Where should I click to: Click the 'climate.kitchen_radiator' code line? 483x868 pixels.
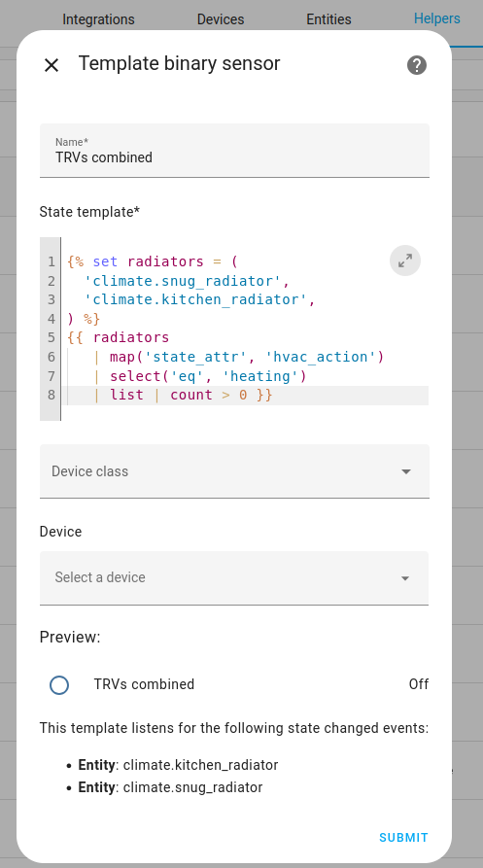click(x=199, y=299)
